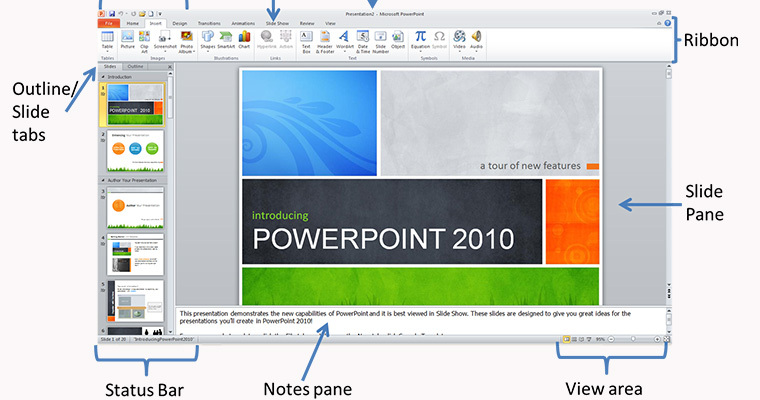The image size is (760, 400).
Task: Customize Quick Access Toolbar dropdown arrow
Action: tap(159, 14)
